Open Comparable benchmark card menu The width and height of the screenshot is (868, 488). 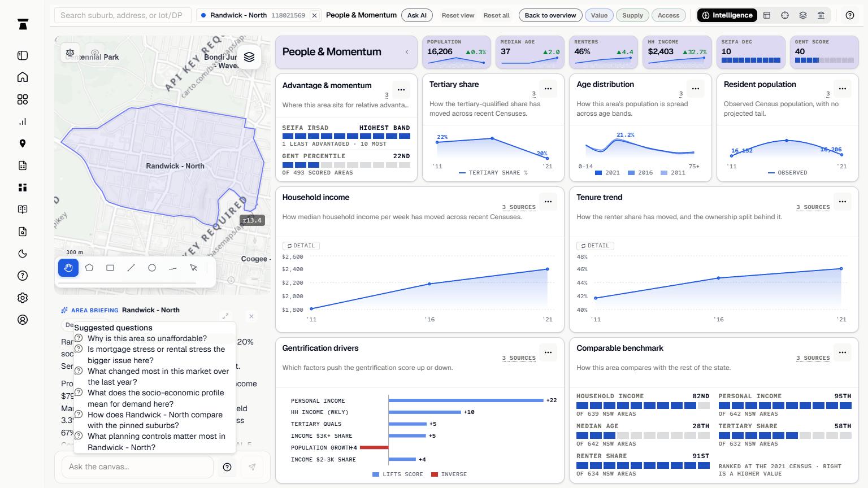(x=843, y=352)
